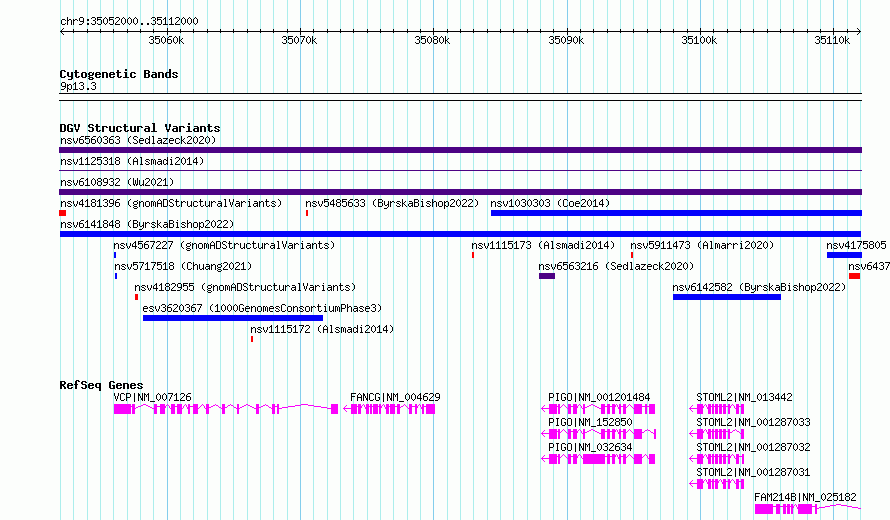
Task: Click the nsv1125318 (Alsmadi2014) label
Action: point(132,161)
